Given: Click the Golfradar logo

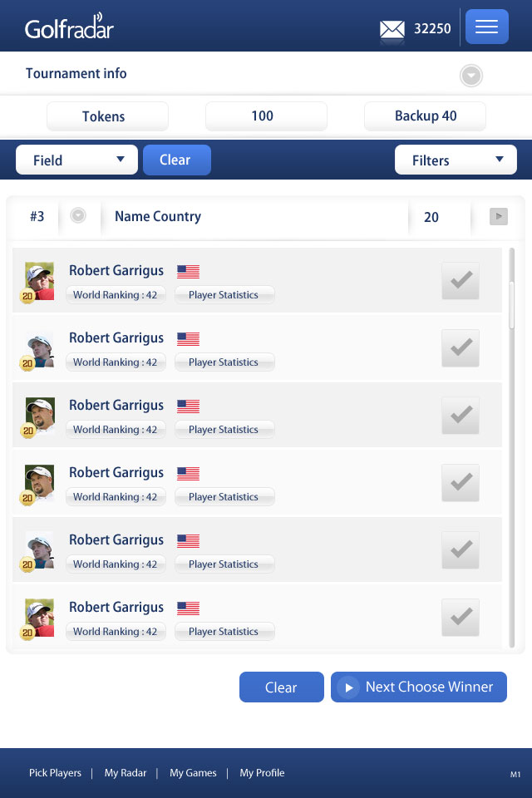Looking at the screenshot, I should [69, 27].
